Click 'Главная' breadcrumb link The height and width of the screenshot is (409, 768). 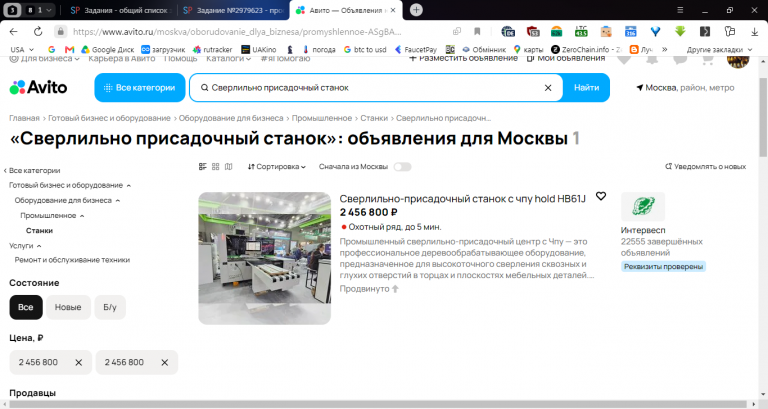tap(24, 118)
